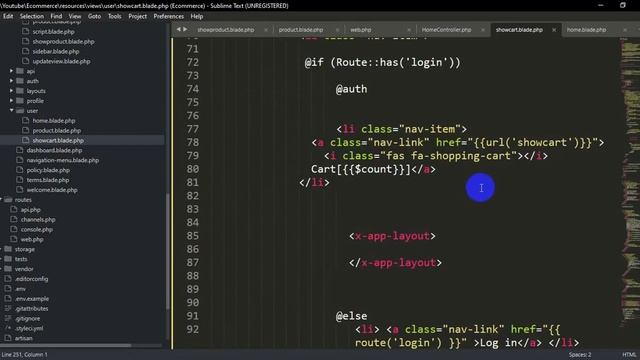Close the web.php tab
Image resolution: width=640 pixels, height=360 pixels.
409,30
